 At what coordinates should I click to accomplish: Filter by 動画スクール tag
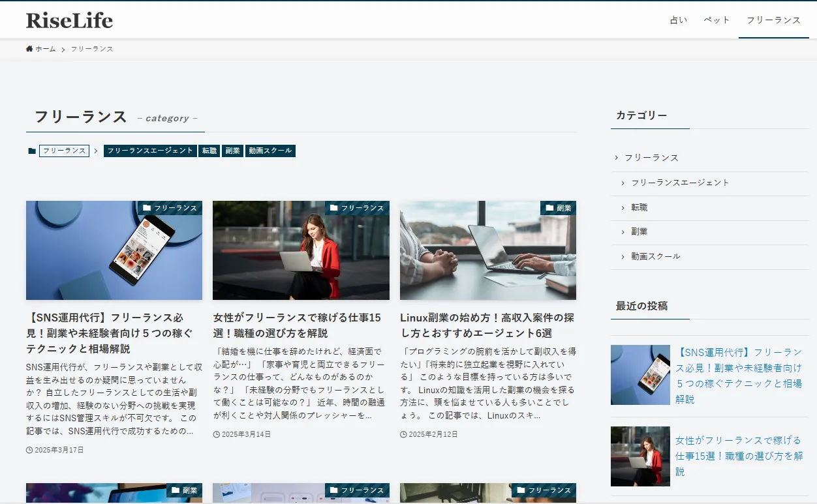270,151
